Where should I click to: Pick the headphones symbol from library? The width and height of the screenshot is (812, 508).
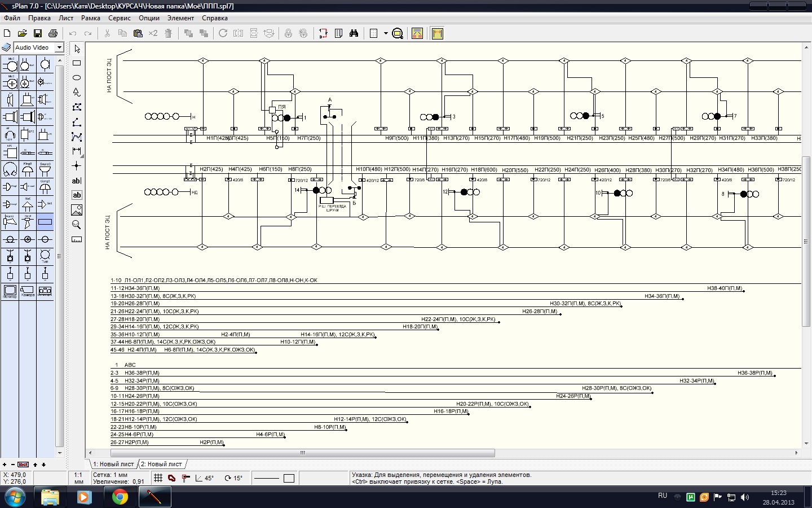point(10,134)
